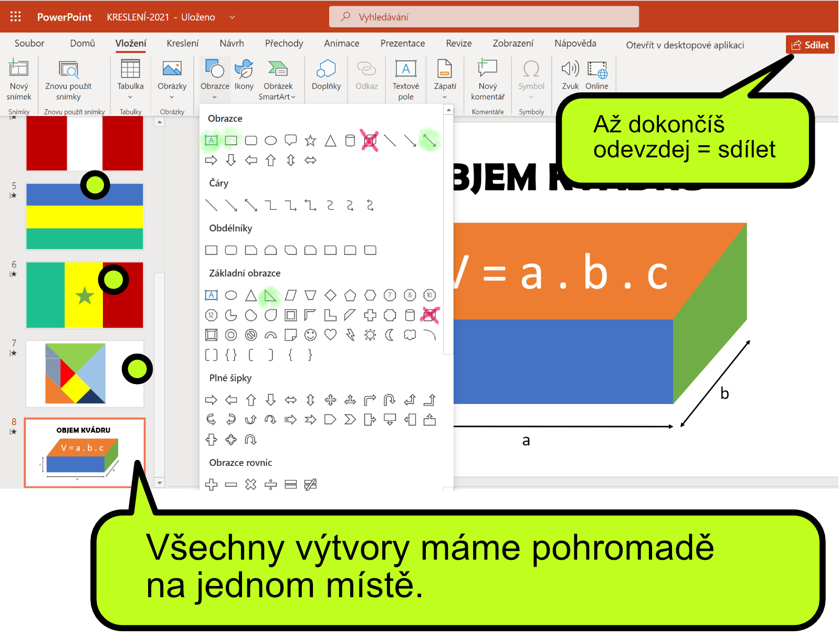Screen dimensions: 840x638
Task: Open the Animace tab
Action: tap(341, 44)
